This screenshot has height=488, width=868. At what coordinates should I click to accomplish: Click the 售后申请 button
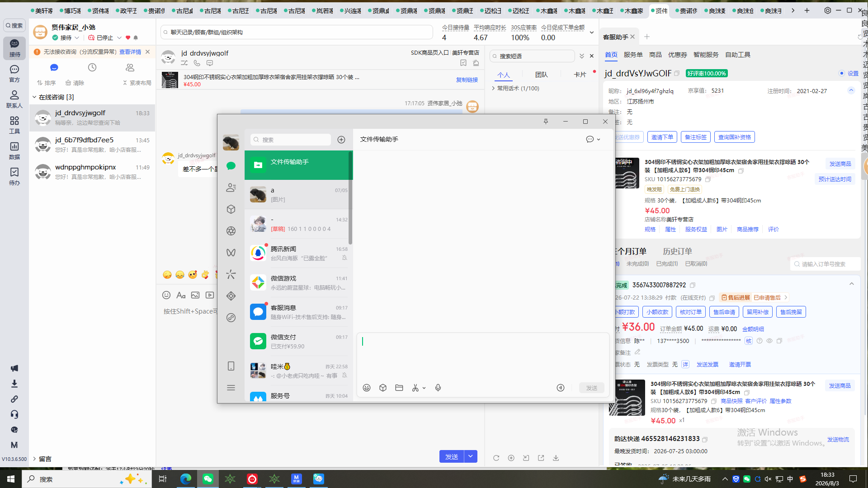(724, 312)
